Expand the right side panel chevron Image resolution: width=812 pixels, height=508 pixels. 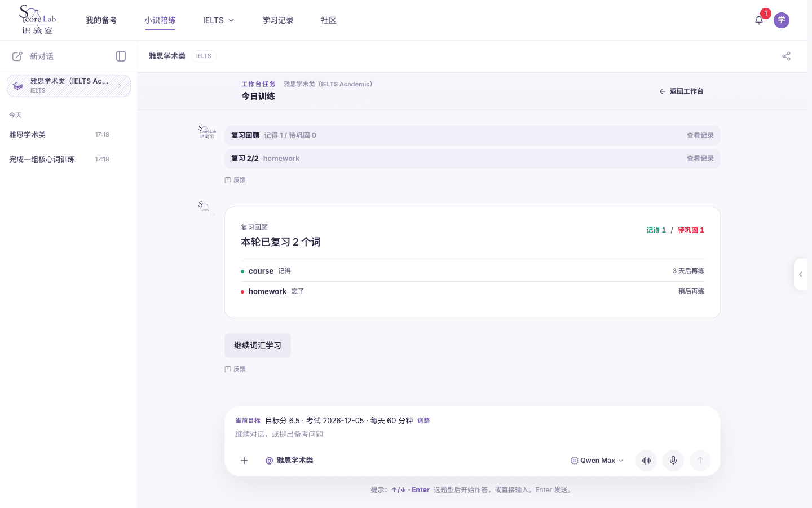point(801,274)
